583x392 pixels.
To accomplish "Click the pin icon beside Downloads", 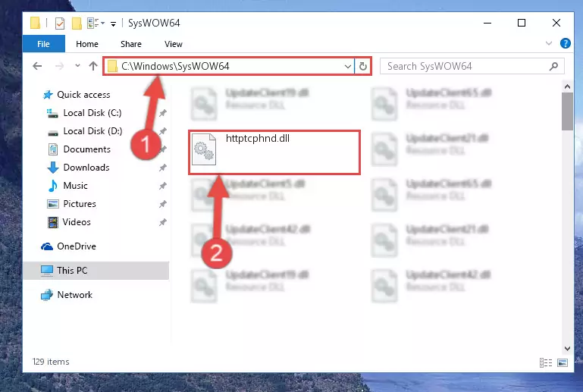I will 163,168.
